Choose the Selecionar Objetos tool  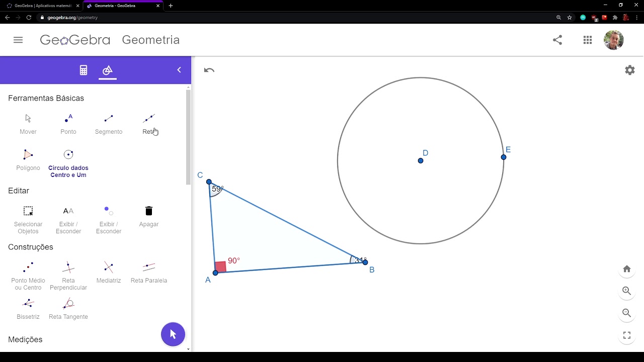coord(28,220)
